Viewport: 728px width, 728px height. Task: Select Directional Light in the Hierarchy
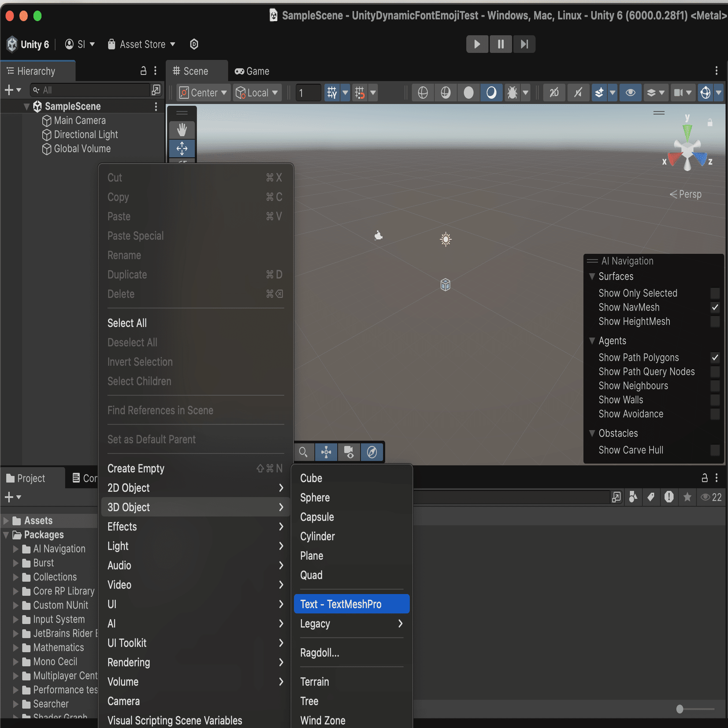tap(85, 134)
